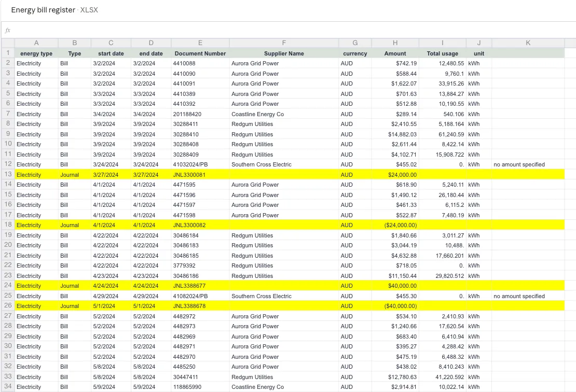Image resolution: width=576 pixels, height=392 pixels.
Task: Click the select-all corner cell
Action: click(8, 43)
